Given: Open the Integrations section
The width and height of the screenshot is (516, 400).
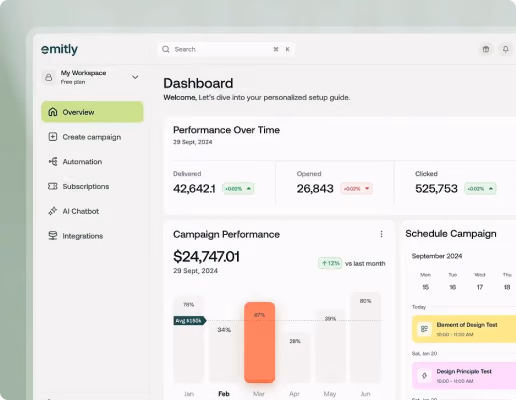Looking at the screenshot, I should (x=92, y=236).
